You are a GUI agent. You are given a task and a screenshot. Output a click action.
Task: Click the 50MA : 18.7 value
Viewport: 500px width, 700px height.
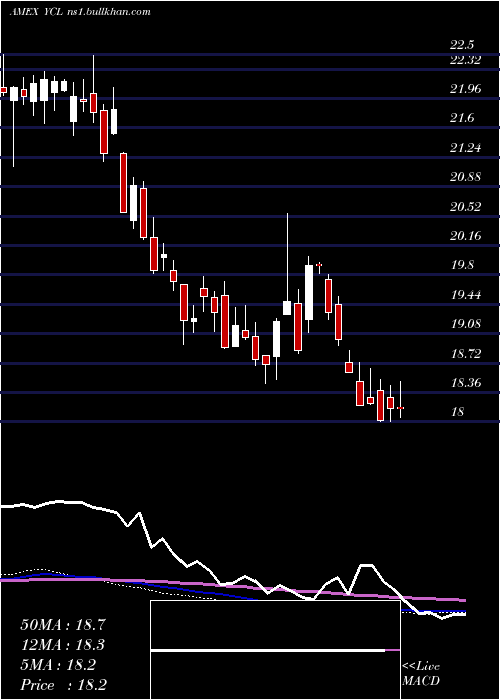63,625
